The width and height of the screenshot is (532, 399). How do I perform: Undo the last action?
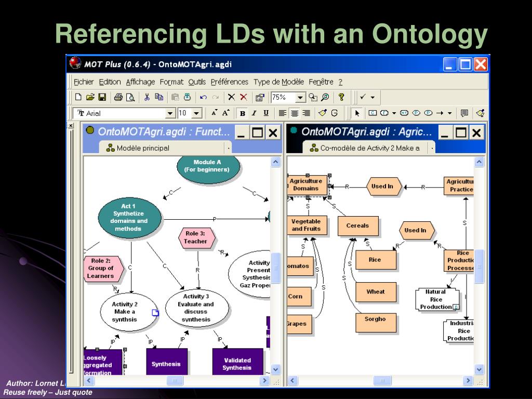tap(203, 97)
